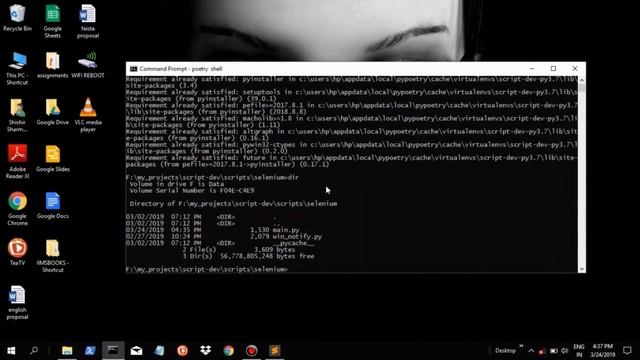Open the Google Docs desktop shortcut
The width and height of the screenshot is (640, 360).
pos(53,205)
